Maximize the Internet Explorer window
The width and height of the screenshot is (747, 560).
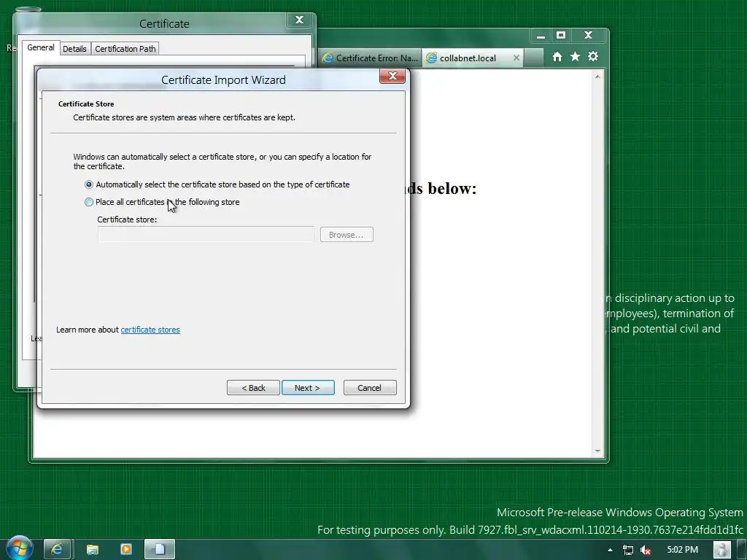coord(561,35)
